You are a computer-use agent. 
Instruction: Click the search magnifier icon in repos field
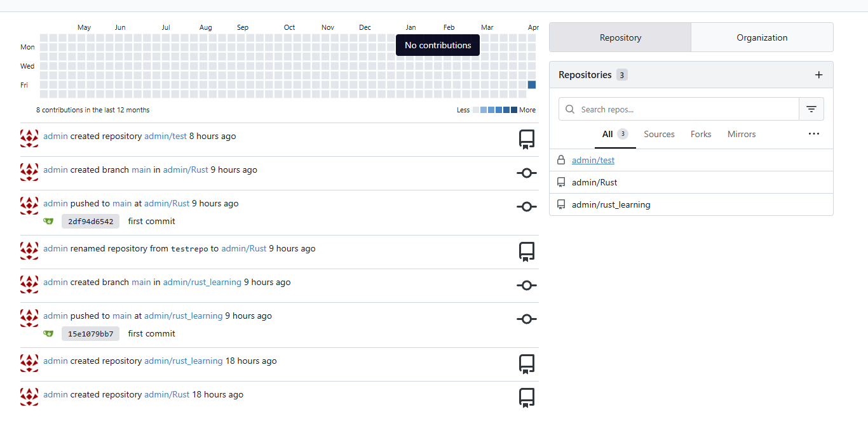pyautogui.click(x=570, y=109)
